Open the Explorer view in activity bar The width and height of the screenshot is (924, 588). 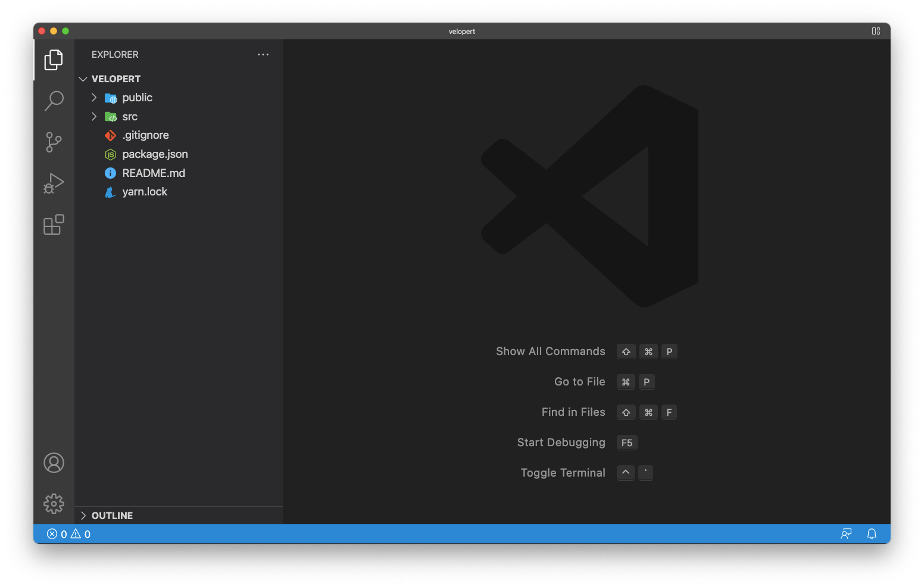[54, 60]
